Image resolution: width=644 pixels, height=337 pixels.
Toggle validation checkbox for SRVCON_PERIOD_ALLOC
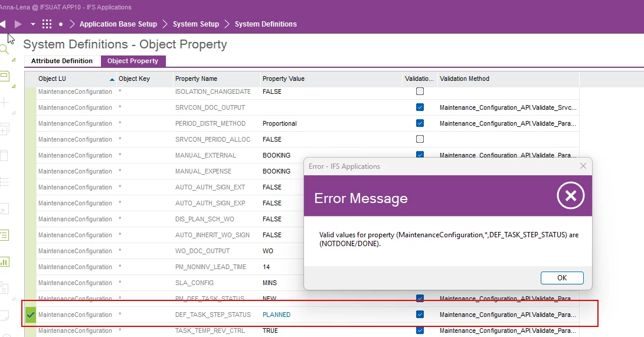(x=420, y=139)
